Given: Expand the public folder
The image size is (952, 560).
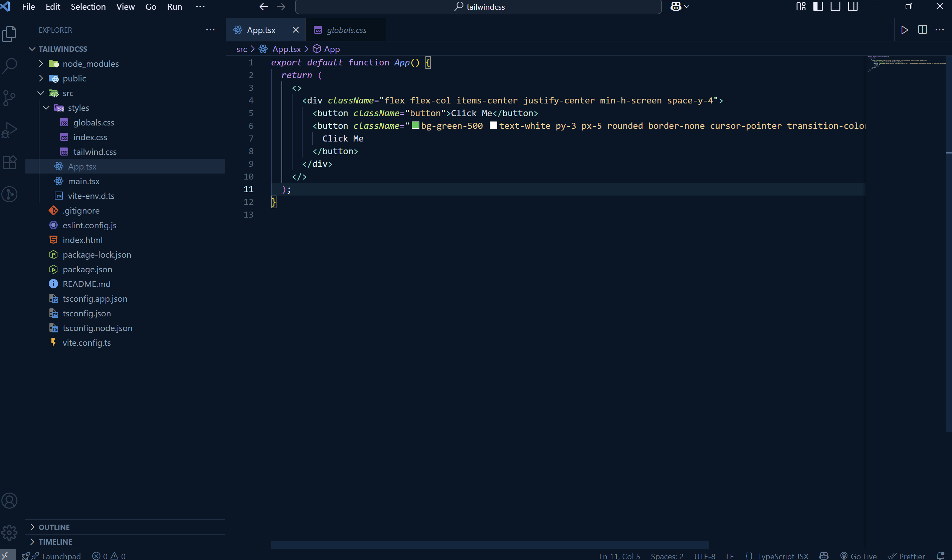Looking at the screenshot, I should tap(41, 78).
